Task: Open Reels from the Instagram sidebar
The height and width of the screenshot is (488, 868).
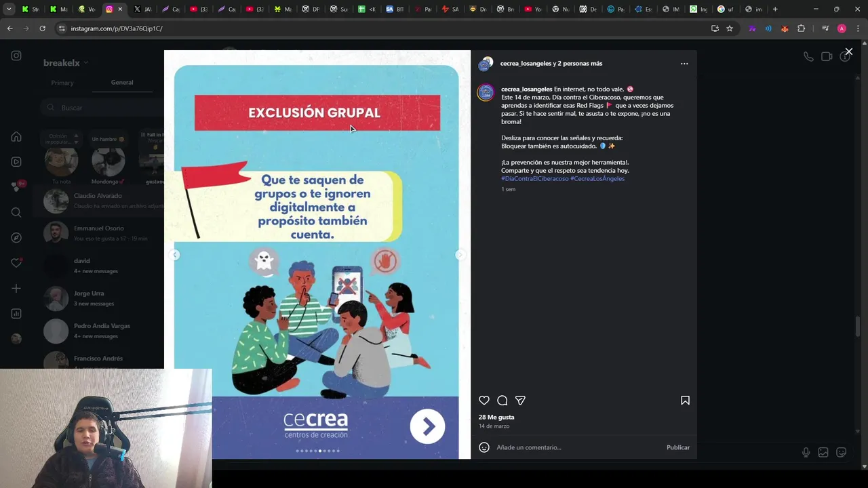Action: point(16,162)
